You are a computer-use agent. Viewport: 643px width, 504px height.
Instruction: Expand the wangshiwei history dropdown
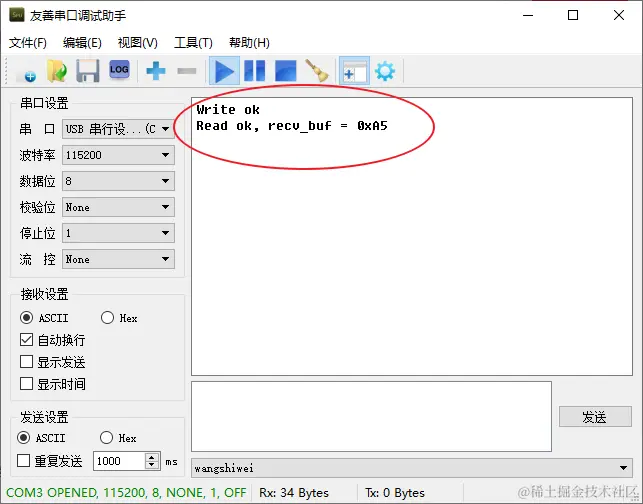[x=412, y=468]
